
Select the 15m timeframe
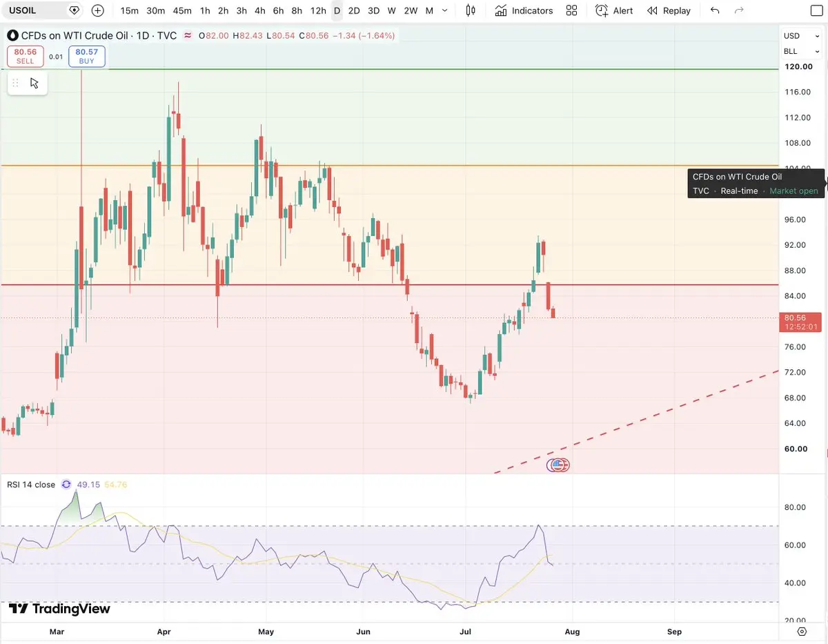click(x=129, y=10)
